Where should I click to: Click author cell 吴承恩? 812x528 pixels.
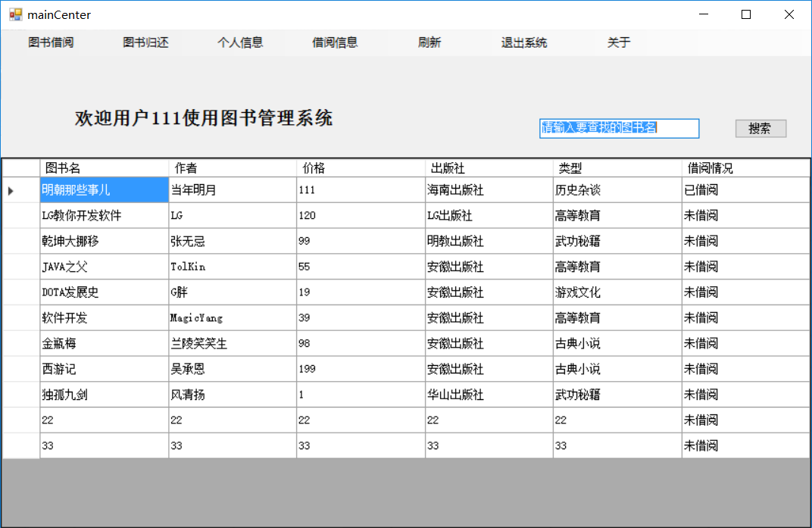233,369
